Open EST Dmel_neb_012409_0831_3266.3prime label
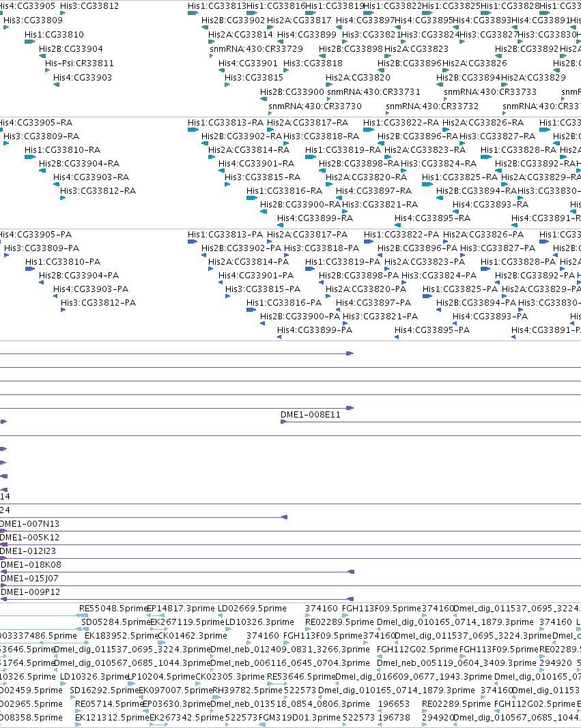This screenshot has height=728, width=581. [x=290, y=649]
